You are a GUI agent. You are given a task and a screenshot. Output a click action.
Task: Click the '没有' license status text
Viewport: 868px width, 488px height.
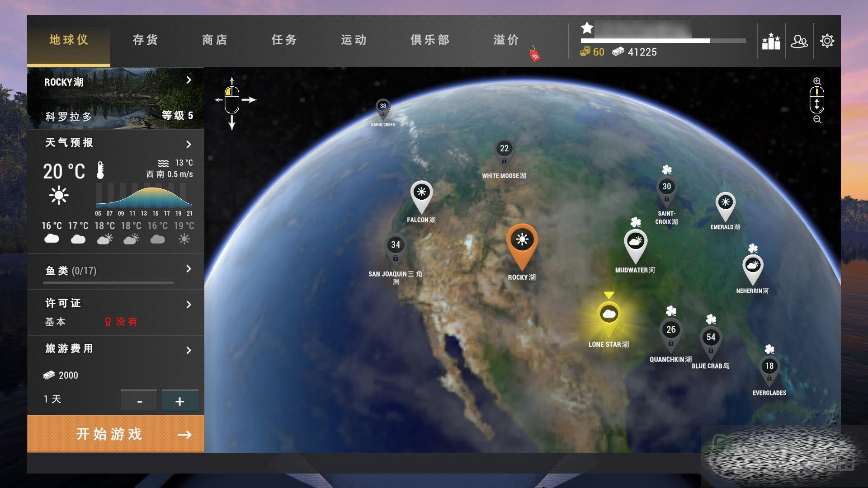click(x=127, y=322)
